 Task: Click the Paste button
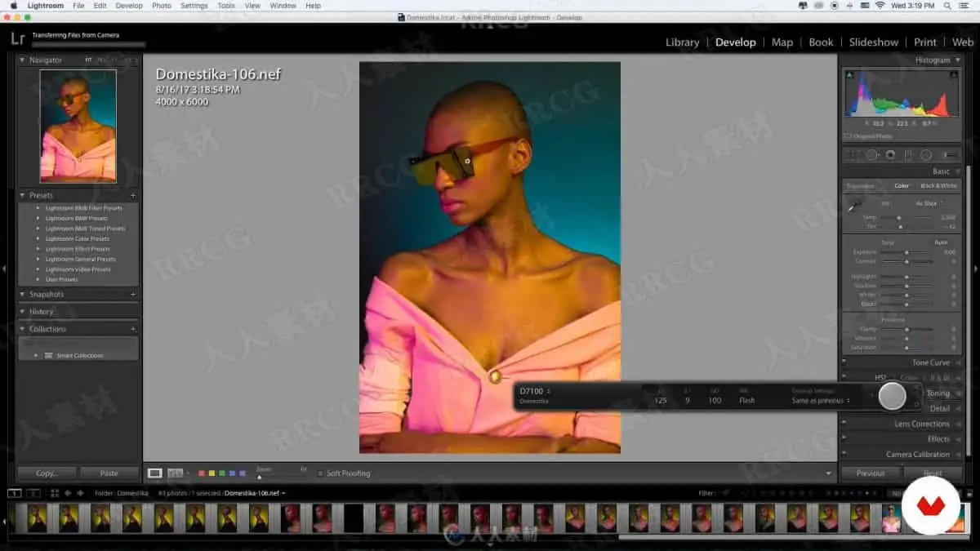[x=109, y=473]
